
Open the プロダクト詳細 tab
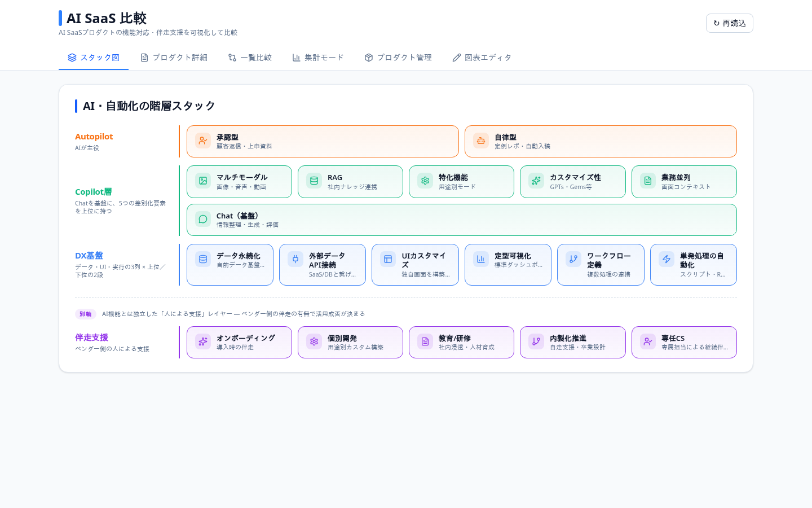coord(174,58)
